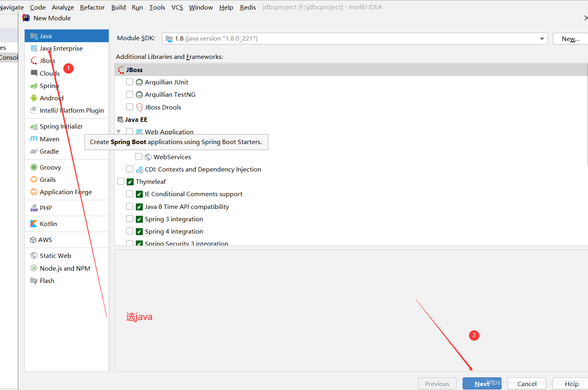Select IntelliJ Platform Plugin icon
588x390 pixels.
click(34, 110)
